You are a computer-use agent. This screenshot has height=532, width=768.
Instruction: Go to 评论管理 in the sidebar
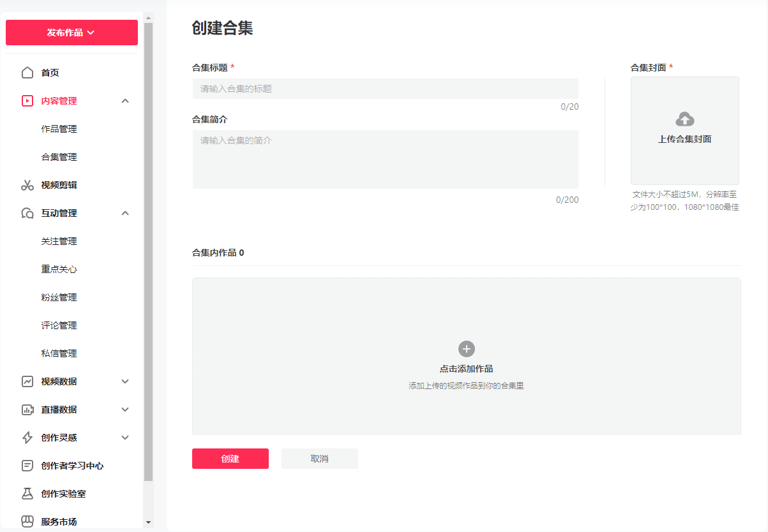pyautogui.click(x=59, y=325)
